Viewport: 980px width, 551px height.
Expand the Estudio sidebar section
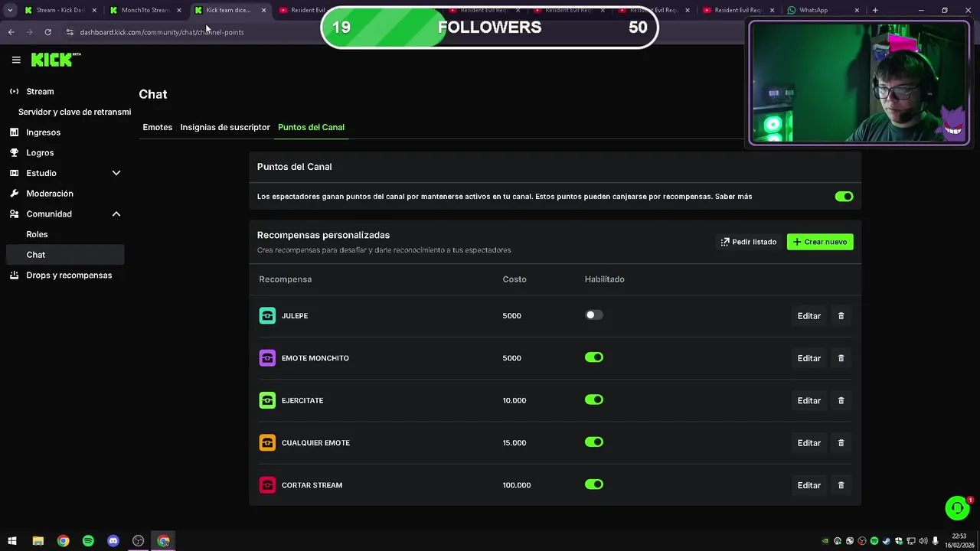[116, 173]
